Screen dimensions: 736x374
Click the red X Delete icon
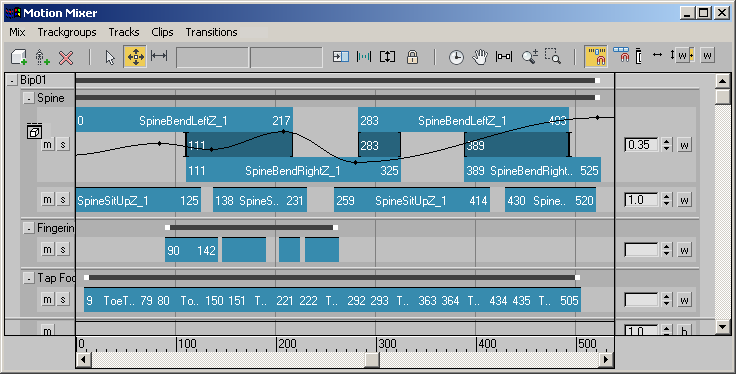(66, 57)
